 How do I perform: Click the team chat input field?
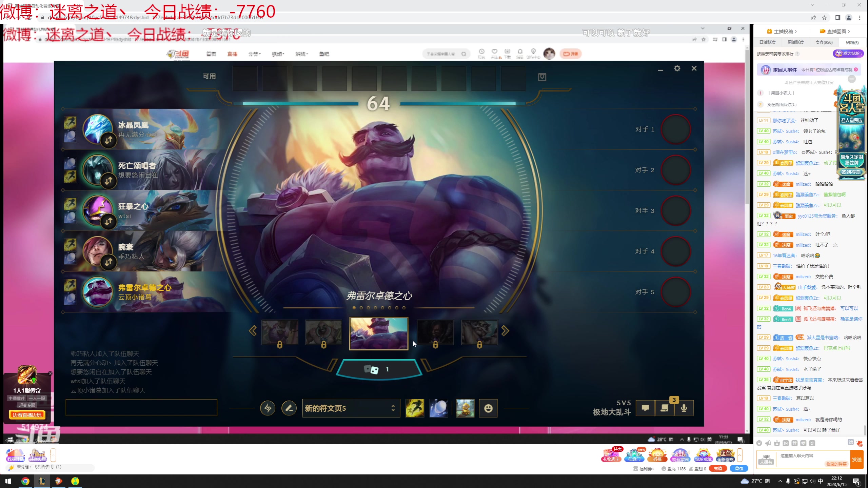pyautogui.click(x=141, y=408)
